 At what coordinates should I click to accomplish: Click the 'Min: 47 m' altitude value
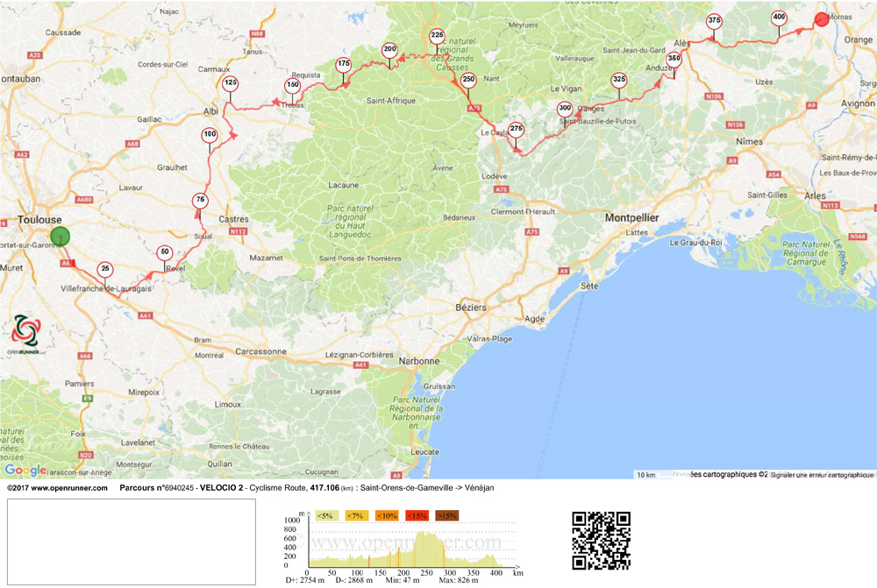(x=403, y=580)
